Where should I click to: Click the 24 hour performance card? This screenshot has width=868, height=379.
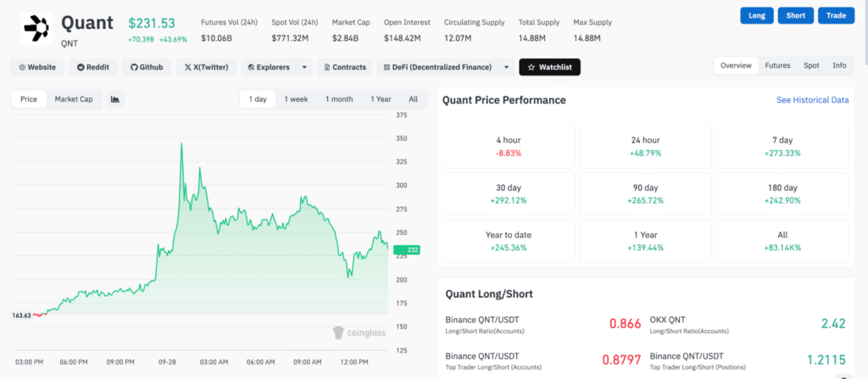click(645, 147)
